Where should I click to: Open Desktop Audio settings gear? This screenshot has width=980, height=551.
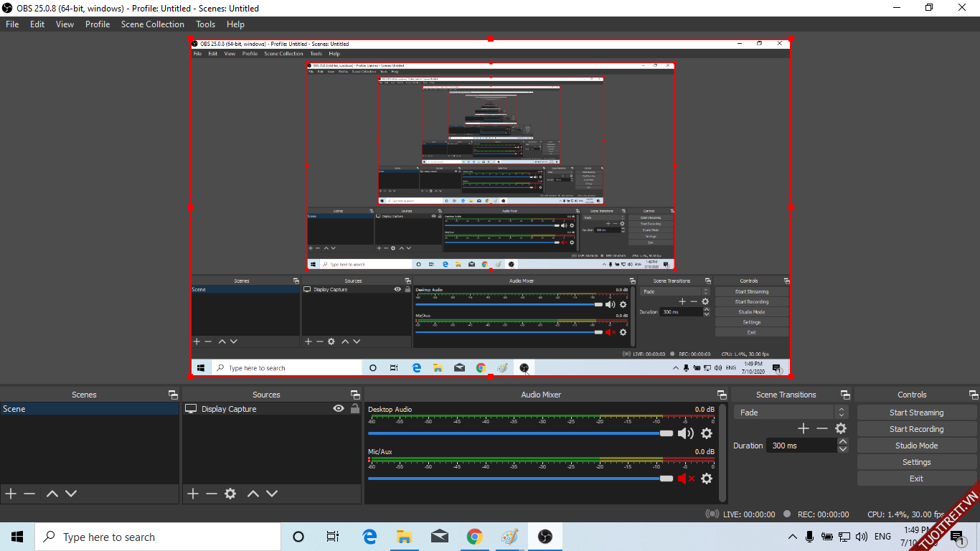coord(707,433)
